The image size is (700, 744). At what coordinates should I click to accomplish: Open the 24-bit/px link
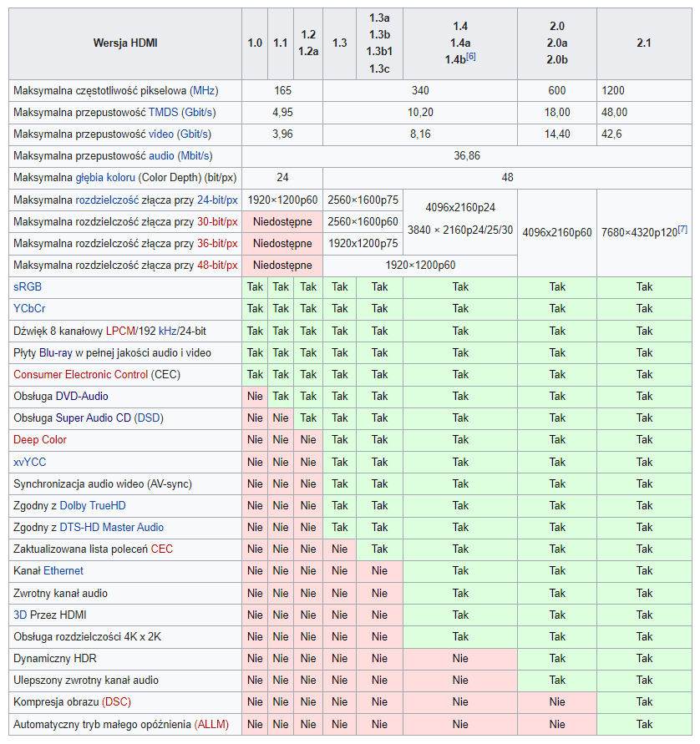[x=217, y=200]
